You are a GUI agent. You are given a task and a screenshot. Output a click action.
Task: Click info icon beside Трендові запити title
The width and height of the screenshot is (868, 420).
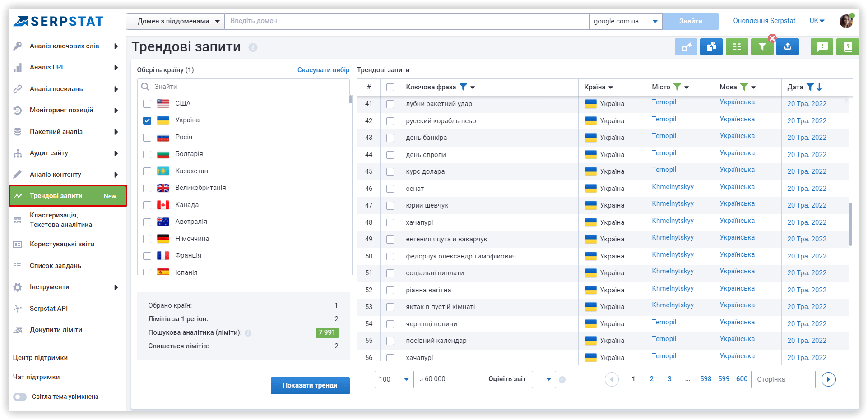(253, 47)
